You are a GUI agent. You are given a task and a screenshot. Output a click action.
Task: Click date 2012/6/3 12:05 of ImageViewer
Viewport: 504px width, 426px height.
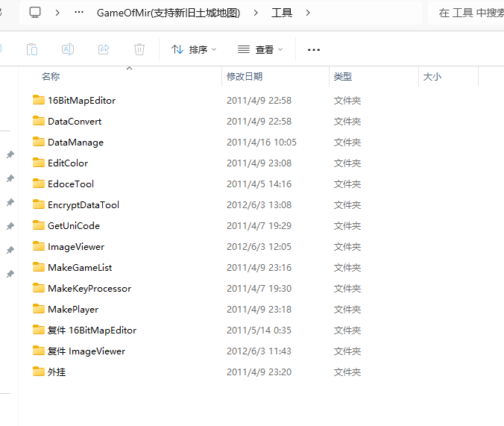pos(259,247)
